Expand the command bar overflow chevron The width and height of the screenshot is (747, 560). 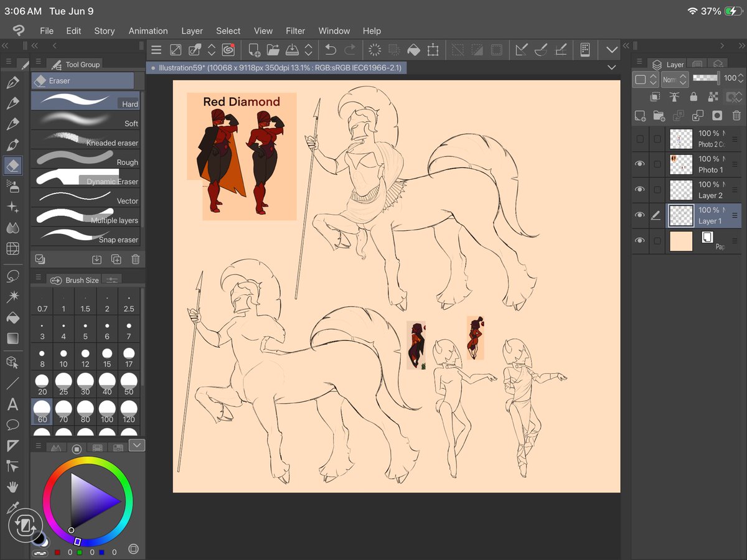tap(612, 50)
